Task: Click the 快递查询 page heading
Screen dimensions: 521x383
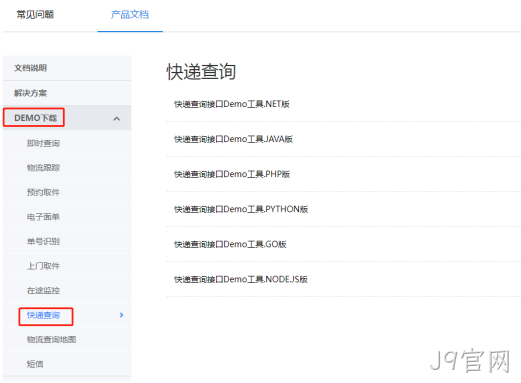Action: (x=201, y=72)
